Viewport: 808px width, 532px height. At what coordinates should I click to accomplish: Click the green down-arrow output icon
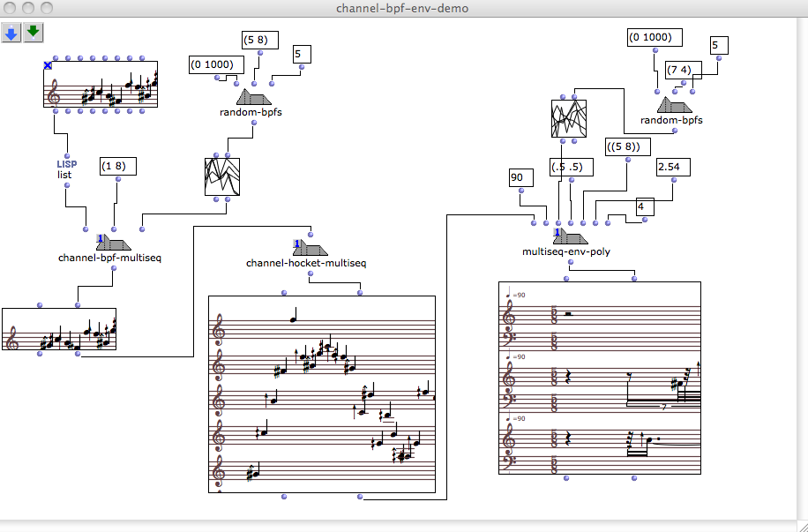point(34,32)
